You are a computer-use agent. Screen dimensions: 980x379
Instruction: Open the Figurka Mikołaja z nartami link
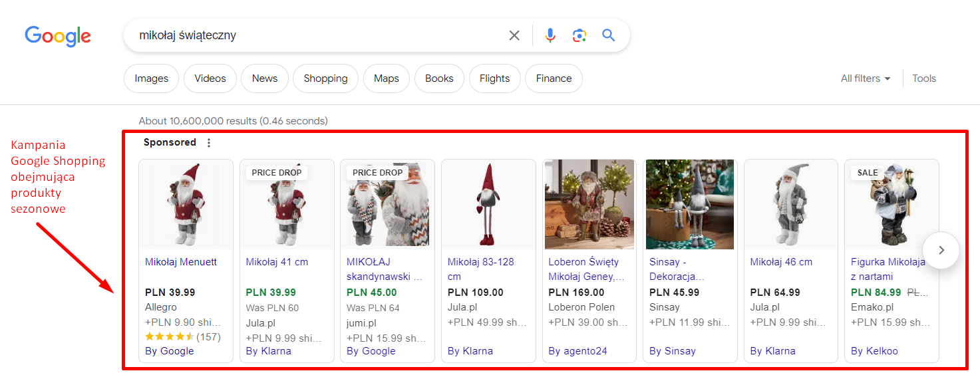click(888, 269)
